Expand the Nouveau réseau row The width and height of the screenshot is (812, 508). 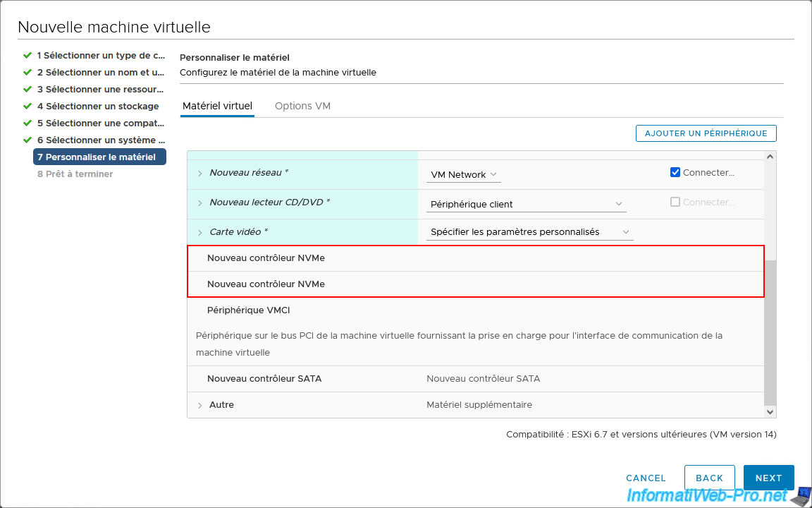pos(200,174)
